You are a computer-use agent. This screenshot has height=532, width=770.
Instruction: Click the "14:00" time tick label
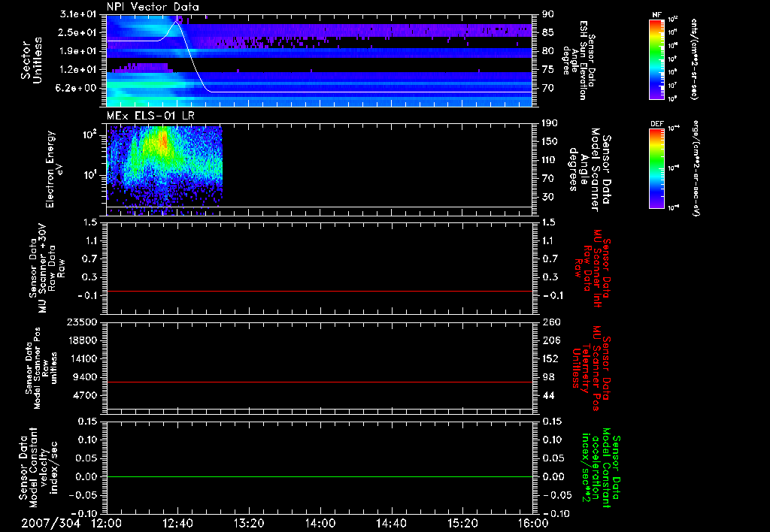(x=320, y=523)
